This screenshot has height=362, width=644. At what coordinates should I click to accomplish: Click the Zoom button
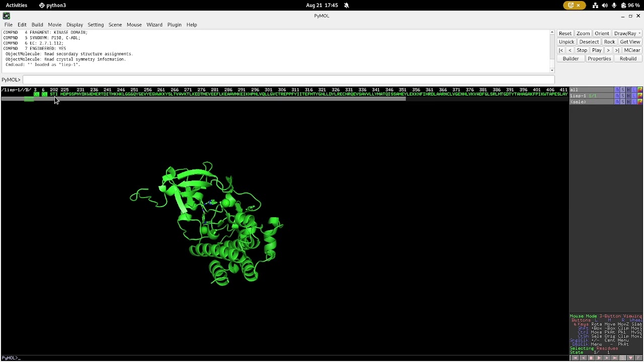(x=583, y=34)
